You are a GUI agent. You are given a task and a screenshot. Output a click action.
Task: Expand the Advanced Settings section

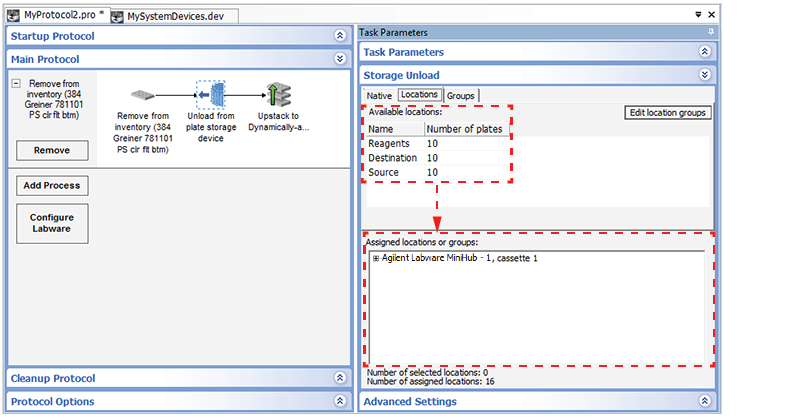[x=704, y=401]
